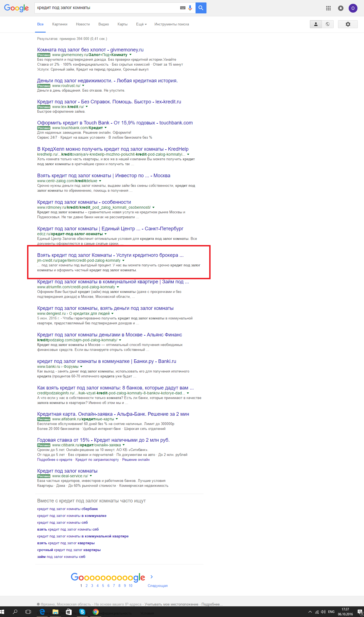Open Touch Bank credit ad link
364x617 pixels.
pos(115,123)
